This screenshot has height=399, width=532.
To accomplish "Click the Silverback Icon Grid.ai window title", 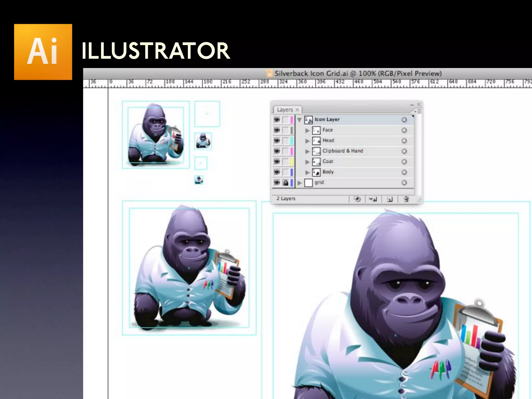I will coord(358,74).
